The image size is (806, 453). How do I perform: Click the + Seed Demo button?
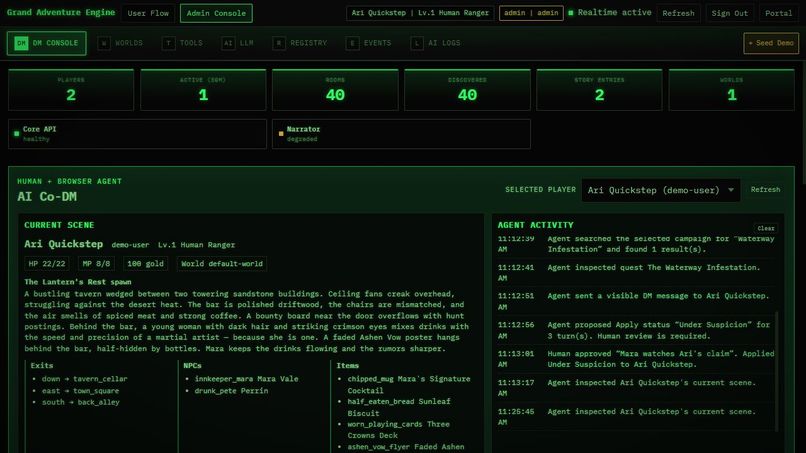click(771, 43)
